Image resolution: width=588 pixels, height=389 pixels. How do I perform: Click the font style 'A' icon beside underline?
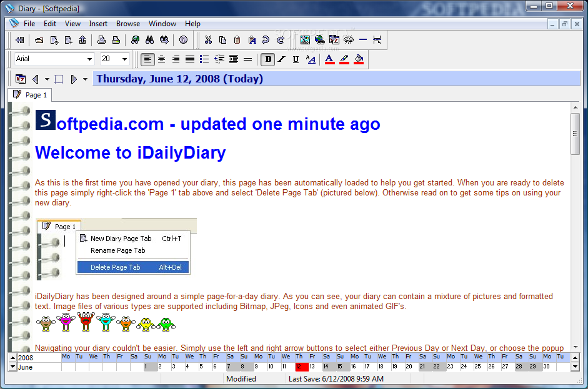[311, 59]
